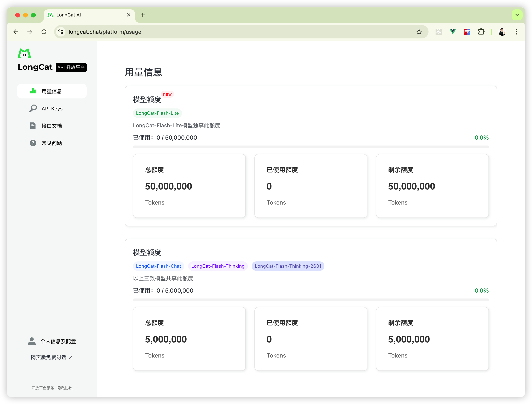Click the 常见问题 question mark icon
Viewport: 532px width, 404px height.
[x=33, y=143]
